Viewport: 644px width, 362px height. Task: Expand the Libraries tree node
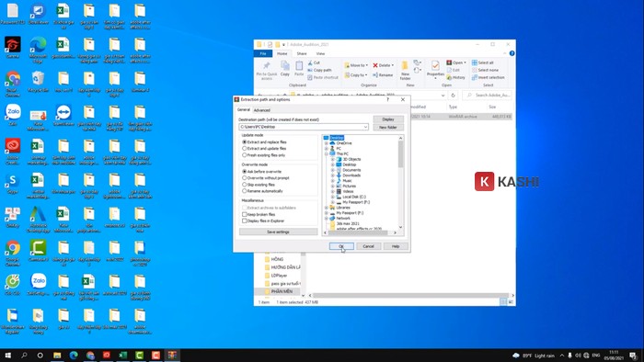coord(327,208)
